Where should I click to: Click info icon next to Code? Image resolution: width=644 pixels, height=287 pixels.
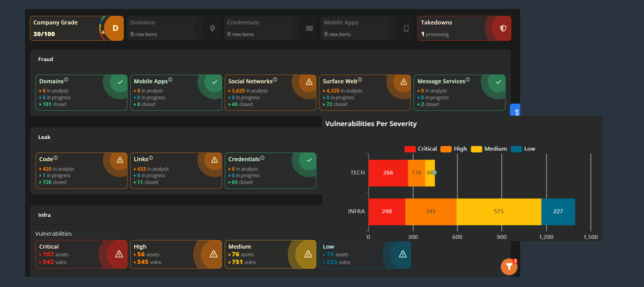(56, 158)
